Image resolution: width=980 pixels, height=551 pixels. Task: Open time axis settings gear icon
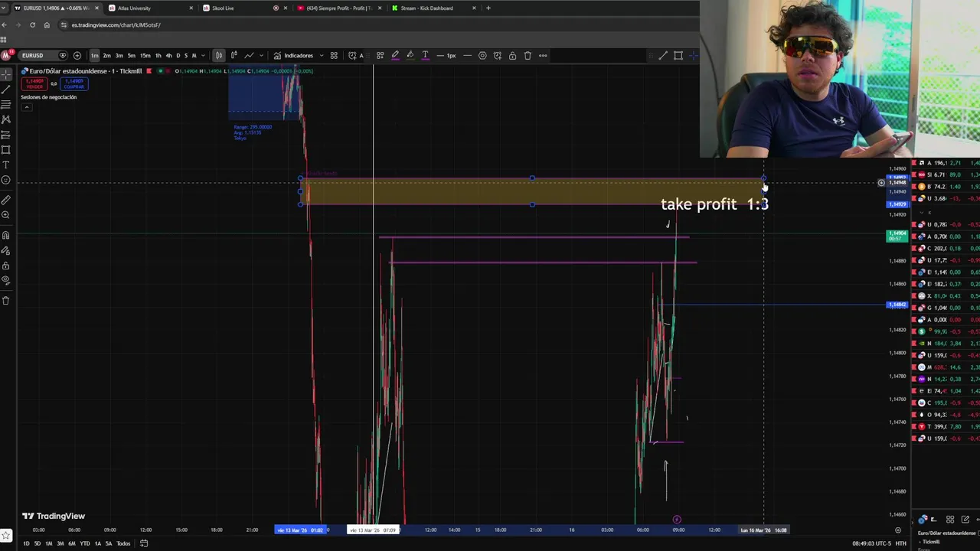(x=898, y=530)
